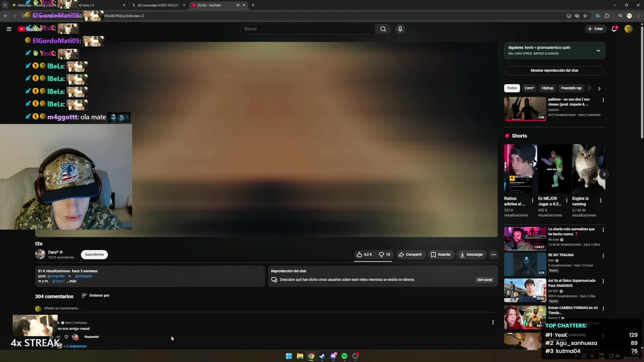The width and height of the screenshot is (644, 362).
Task: Open the Crear upload menu
Action: (595, 29)
